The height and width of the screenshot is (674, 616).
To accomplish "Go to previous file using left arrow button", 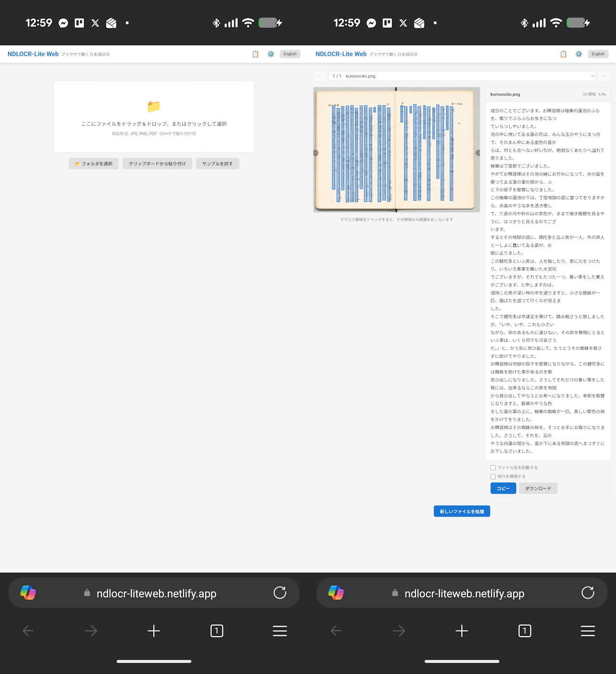I will (x=320, y=76).
